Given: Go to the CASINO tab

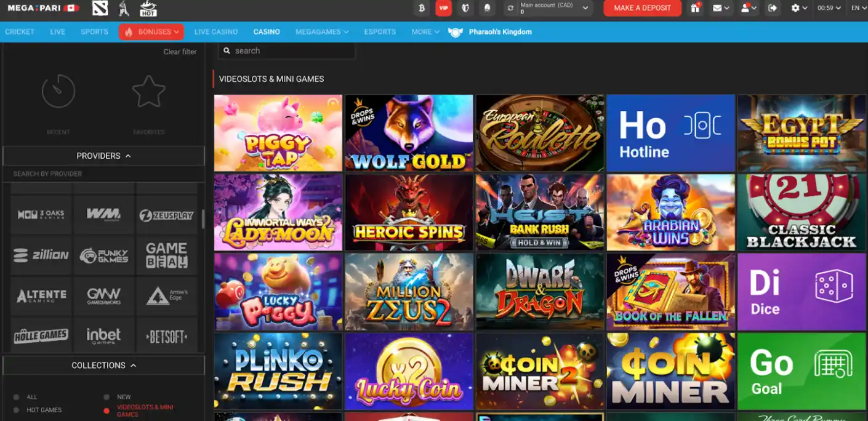Looking at the screenshot, I should pyautogui.click(x=267, y=32).
